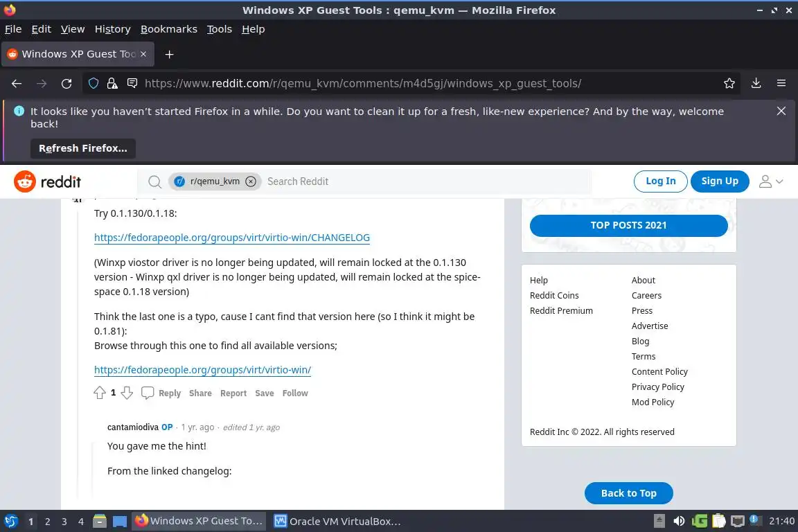
Task: Open the Mod Policy link
Action: (653, 402)
